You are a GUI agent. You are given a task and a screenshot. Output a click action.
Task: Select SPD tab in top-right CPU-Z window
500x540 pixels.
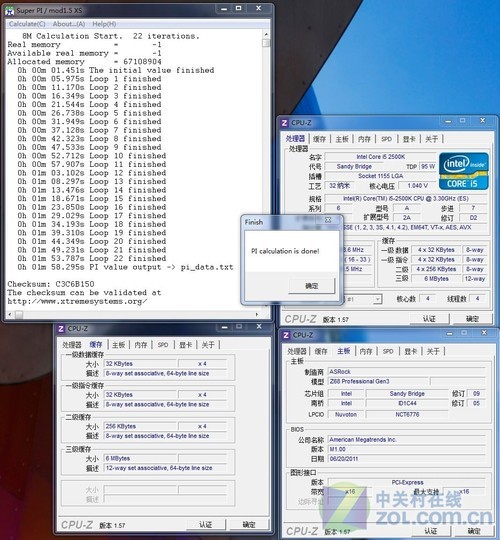click(386, 139)
